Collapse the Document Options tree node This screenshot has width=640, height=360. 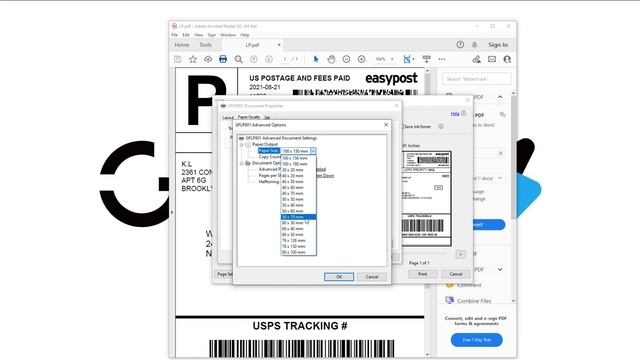242,163
